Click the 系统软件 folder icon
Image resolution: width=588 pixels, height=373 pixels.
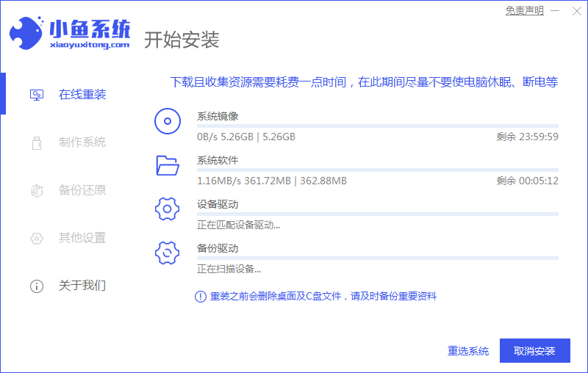168,165
